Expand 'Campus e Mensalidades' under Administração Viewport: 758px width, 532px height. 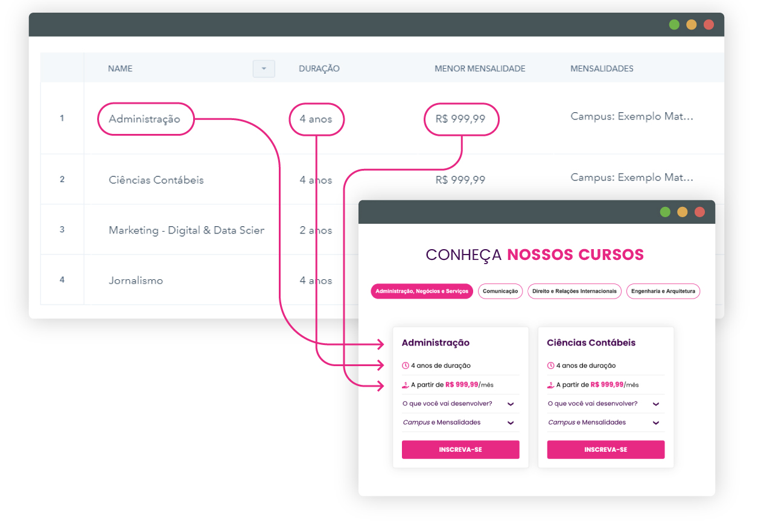511,423
